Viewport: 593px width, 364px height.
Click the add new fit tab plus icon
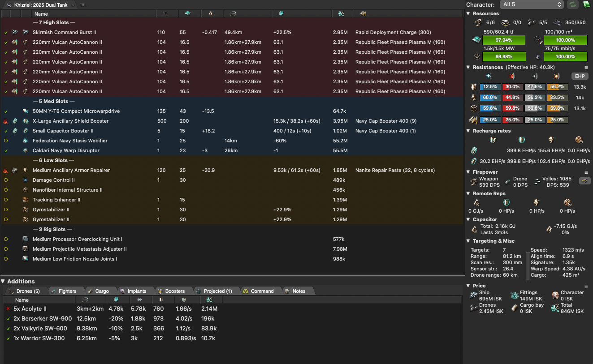[83, 5]
